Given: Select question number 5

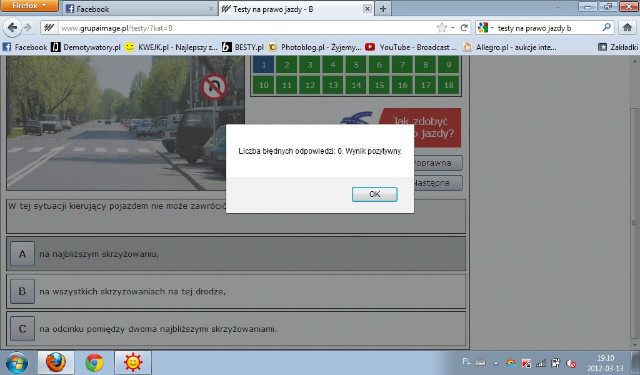Looking at the screenshot, I should [356, 64].
